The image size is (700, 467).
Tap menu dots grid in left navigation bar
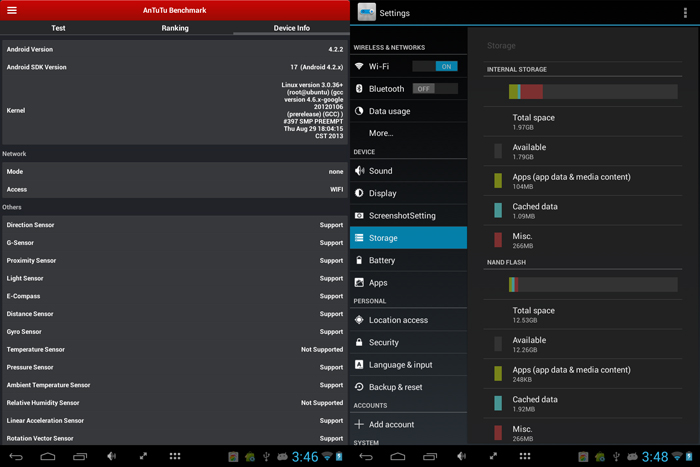[175, 456]
